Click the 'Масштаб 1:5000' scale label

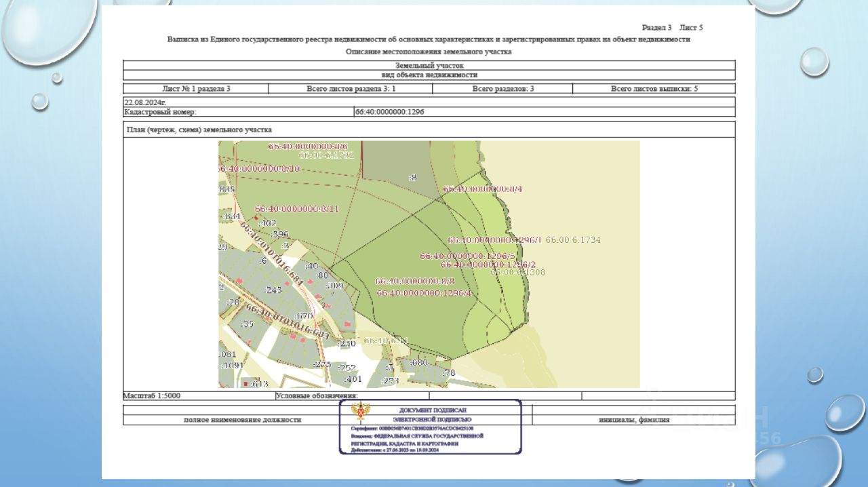(151, 395)
